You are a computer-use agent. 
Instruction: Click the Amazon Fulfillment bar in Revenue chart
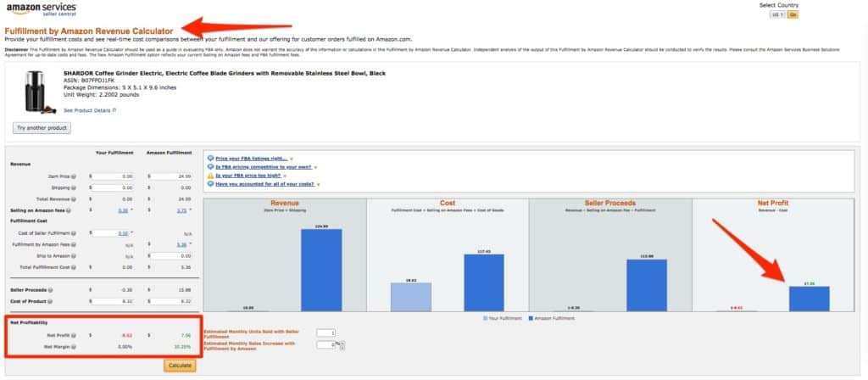321,271
